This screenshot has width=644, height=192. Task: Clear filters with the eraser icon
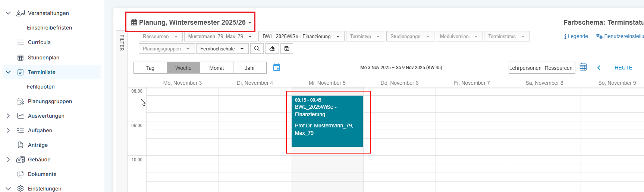tap(272, 49)
